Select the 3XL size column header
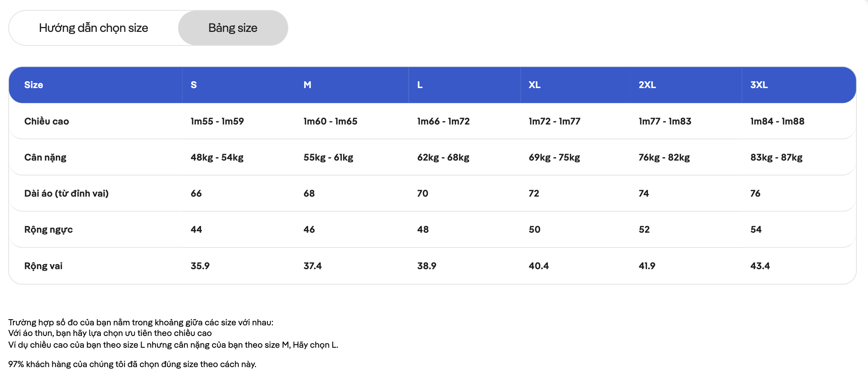Screen dimensions: 868x391 [x=759, y=85]
